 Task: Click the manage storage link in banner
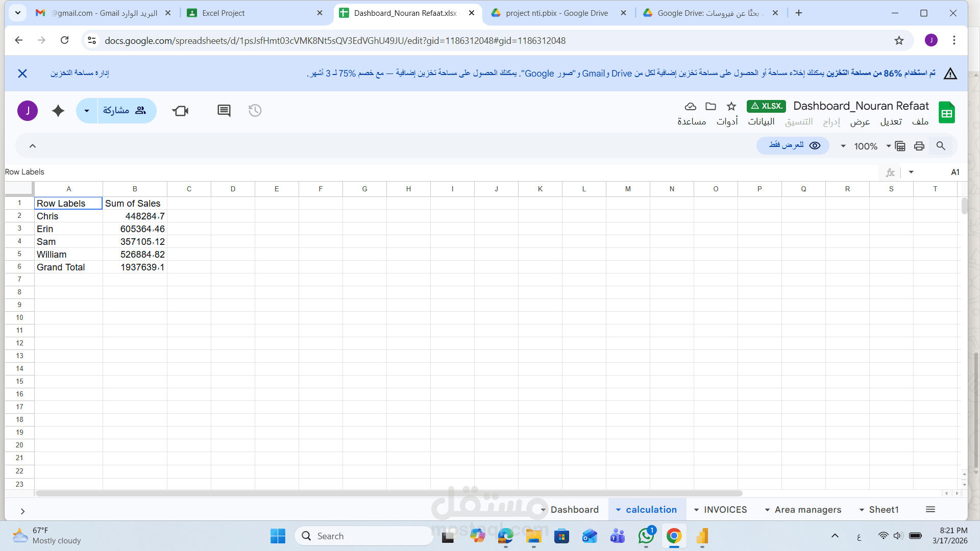(80, 73)
